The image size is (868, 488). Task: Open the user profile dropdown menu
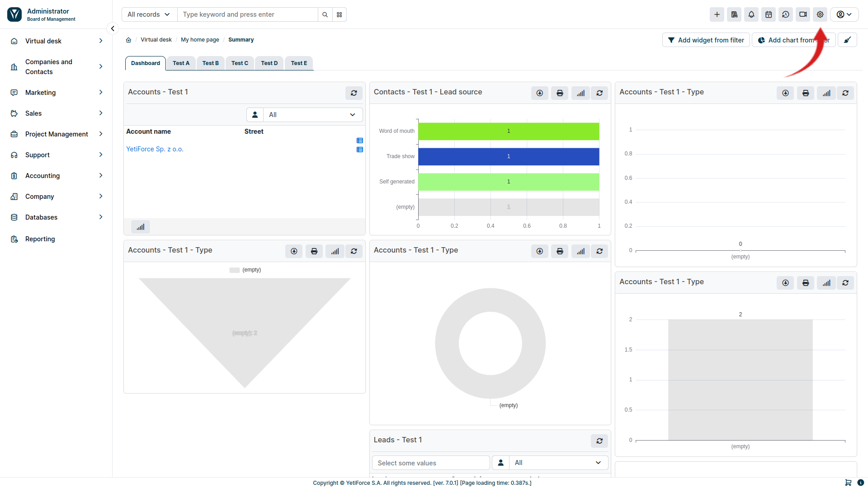[x=844, y=14]
